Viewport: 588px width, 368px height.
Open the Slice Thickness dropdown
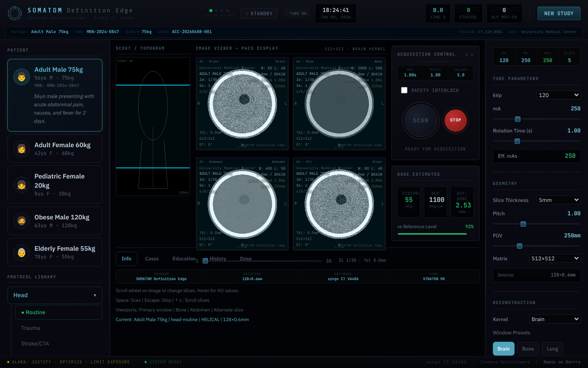tap(559, 200)
